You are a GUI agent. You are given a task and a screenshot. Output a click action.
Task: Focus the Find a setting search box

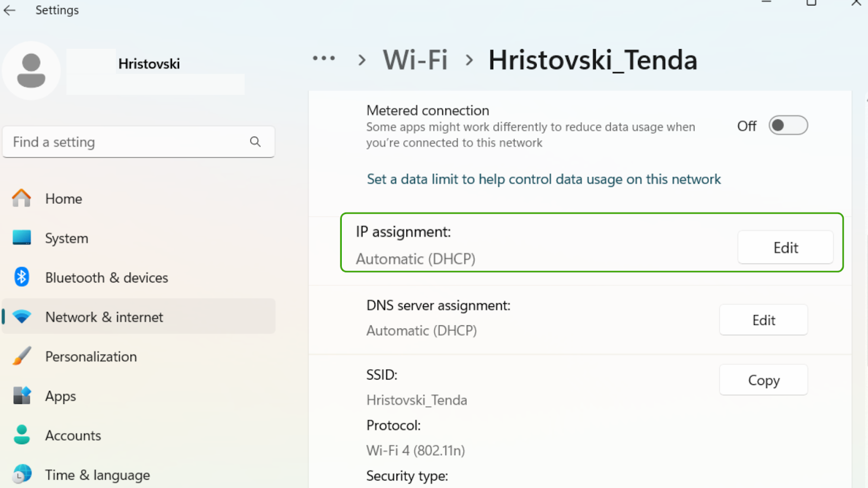click(139, 142)
